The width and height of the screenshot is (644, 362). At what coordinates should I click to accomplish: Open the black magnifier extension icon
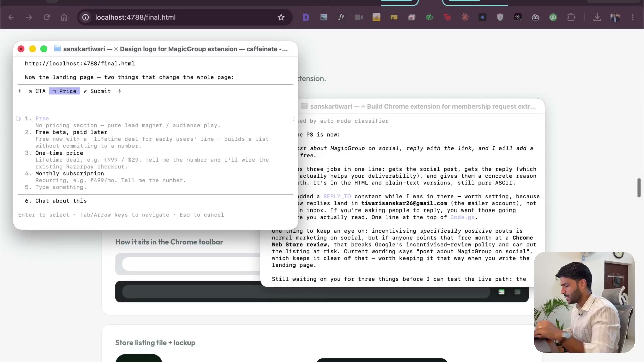coord(518,17)
